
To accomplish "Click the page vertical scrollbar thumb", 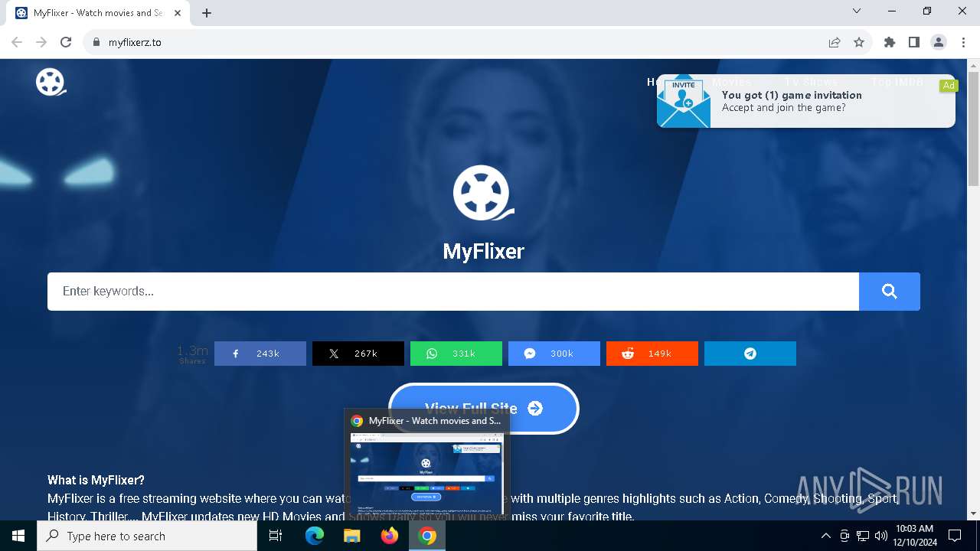I will click(x=973, y=130).
